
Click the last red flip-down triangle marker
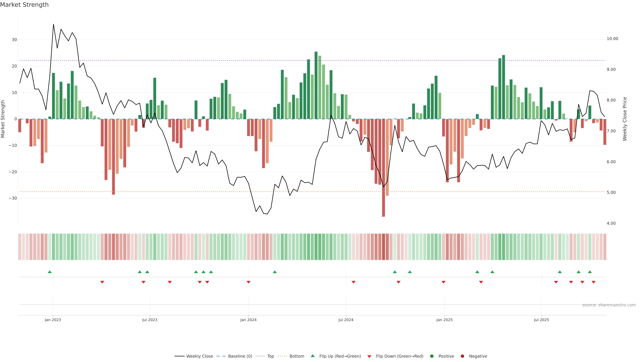pyautogui.click(x=594, y=282)
